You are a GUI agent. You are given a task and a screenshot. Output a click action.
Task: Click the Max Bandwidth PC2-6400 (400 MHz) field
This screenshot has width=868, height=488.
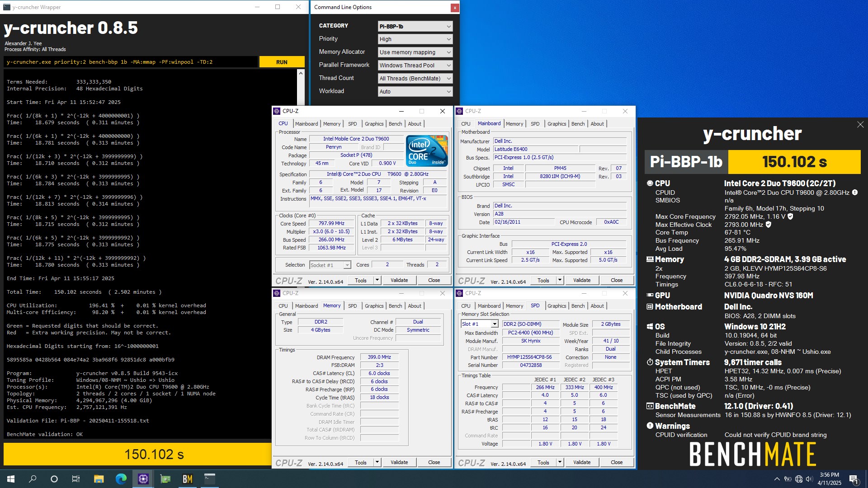click(530, 333)
